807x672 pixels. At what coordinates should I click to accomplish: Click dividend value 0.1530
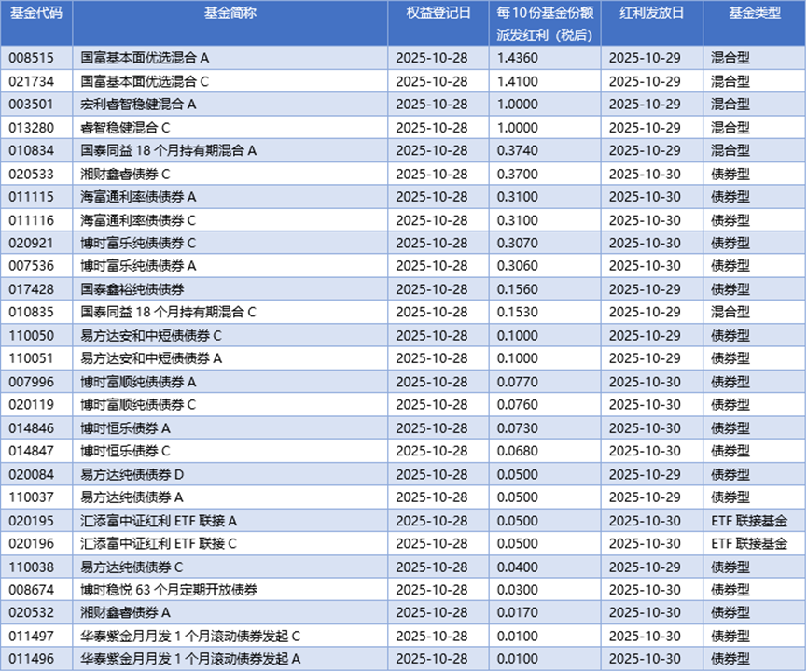point(517,312)
